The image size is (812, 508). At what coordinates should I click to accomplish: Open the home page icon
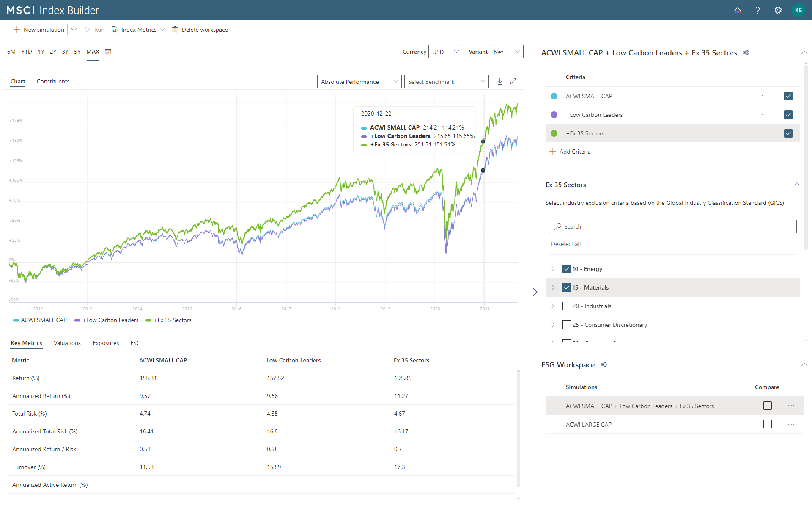pos(738,10)
